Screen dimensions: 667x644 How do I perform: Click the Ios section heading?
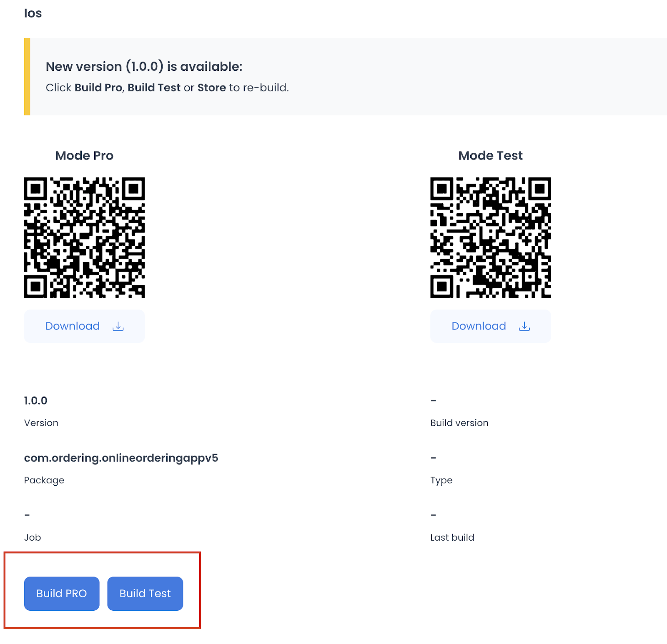tap(33, 13)
